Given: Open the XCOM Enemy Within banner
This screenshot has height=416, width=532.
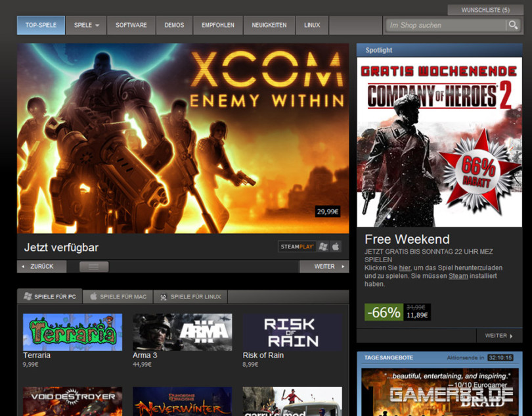Looking at the screenshot, I should click(x=183, y=138).
